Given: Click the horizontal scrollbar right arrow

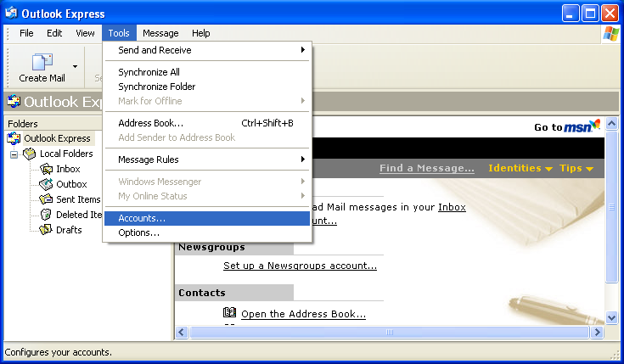Looking at the screenshot, I should click(x=597, y=332).
